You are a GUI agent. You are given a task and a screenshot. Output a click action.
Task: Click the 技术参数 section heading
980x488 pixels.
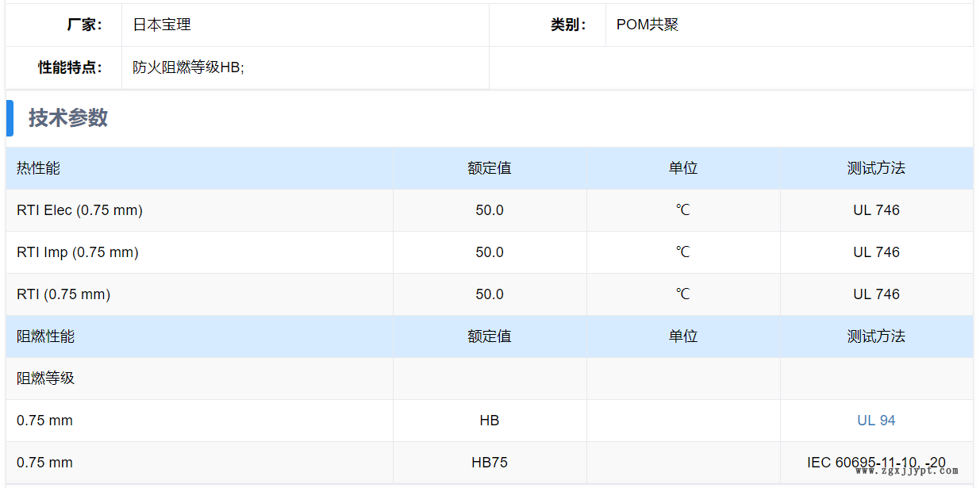coord(68,118)
